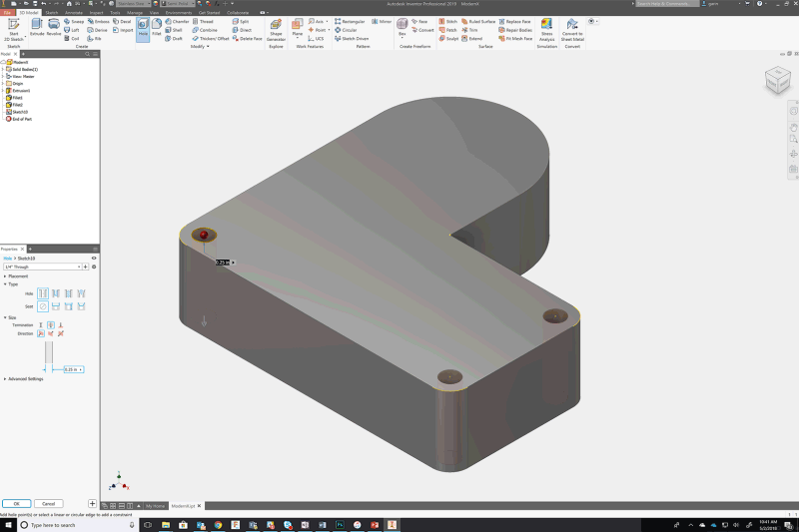Select the Mirror tool

pos(382,21)
